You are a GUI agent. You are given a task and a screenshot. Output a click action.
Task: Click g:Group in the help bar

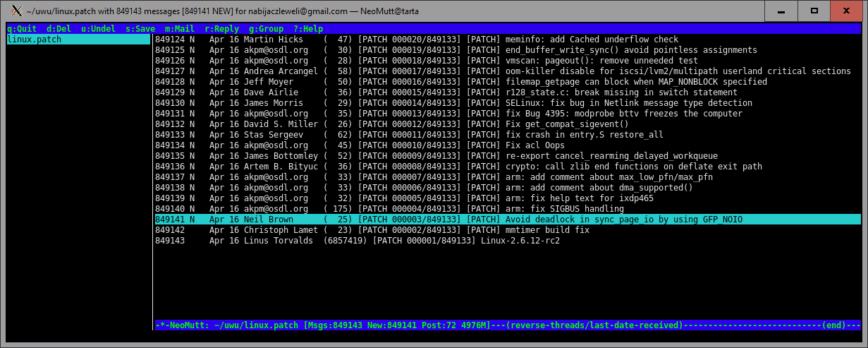pos(266,29)
